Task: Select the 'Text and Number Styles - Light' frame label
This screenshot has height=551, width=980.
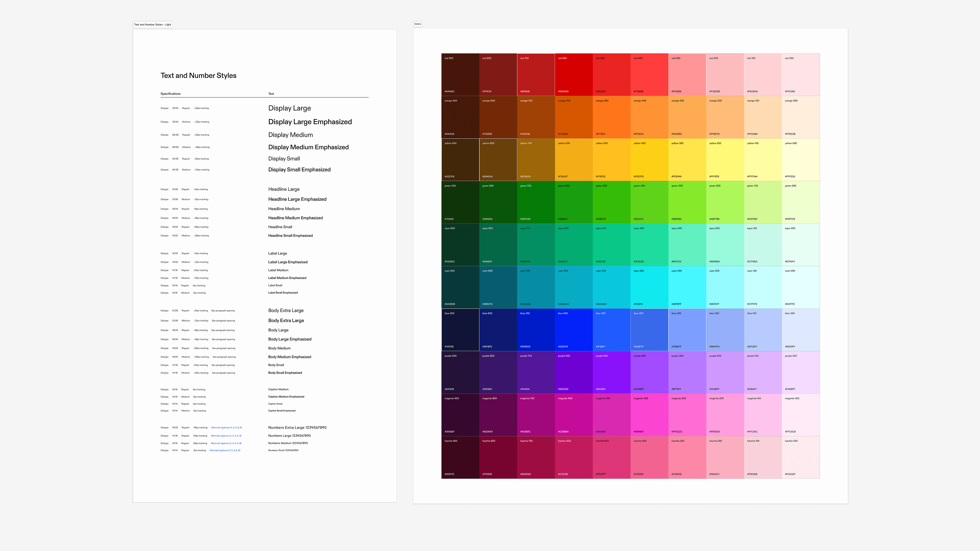Action: tap(152, 25)
